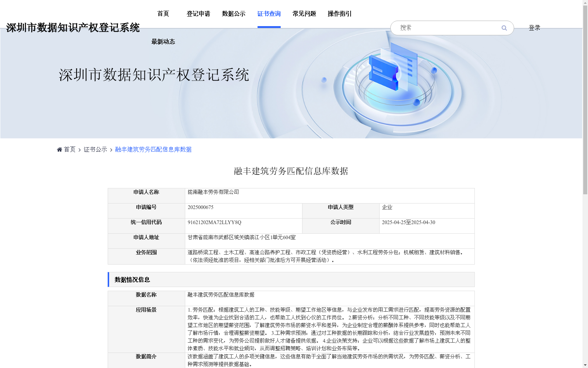Click applicant type value 企业
The height and width of the screenshot is (368, 588).
(387, 207)
